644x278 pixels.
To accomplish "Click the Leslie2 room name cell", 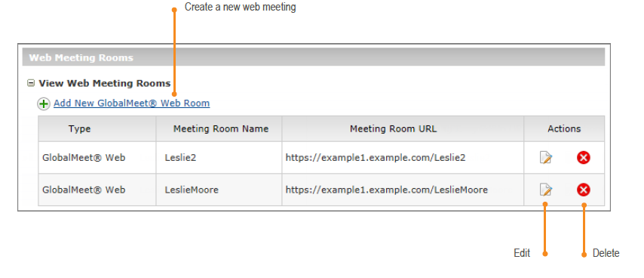I will 219,157.
